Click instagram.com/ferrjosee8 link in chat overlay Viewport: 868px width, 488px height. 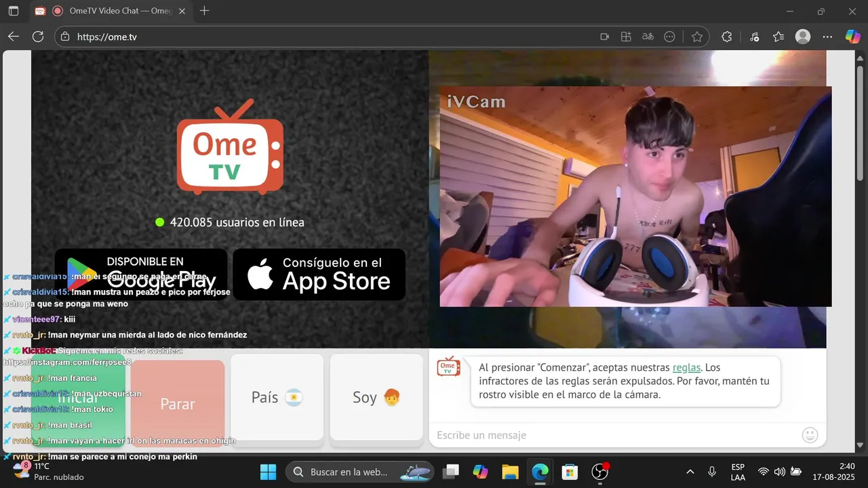(x=68, y=363)
